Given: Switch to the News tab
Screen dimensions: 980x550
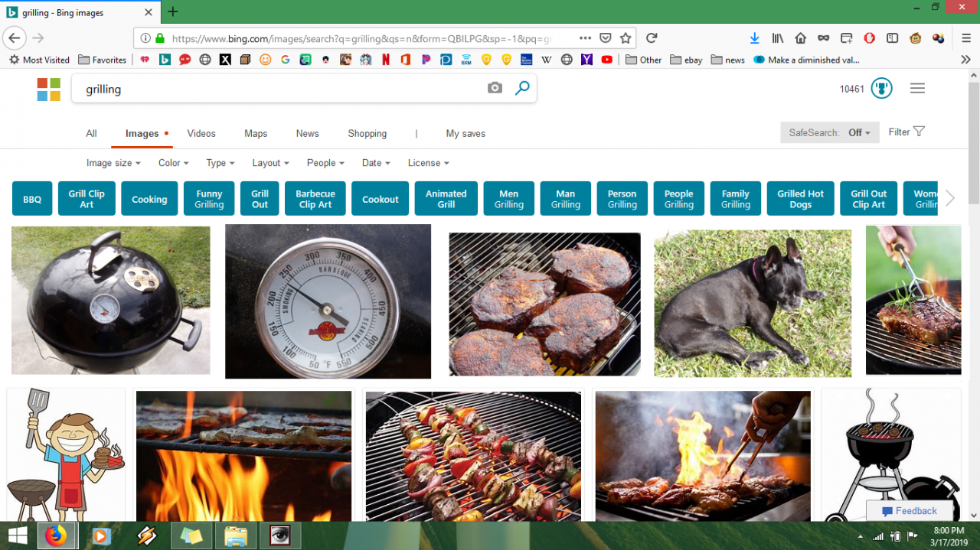Looking at the screenshot, I should [307, 133].
